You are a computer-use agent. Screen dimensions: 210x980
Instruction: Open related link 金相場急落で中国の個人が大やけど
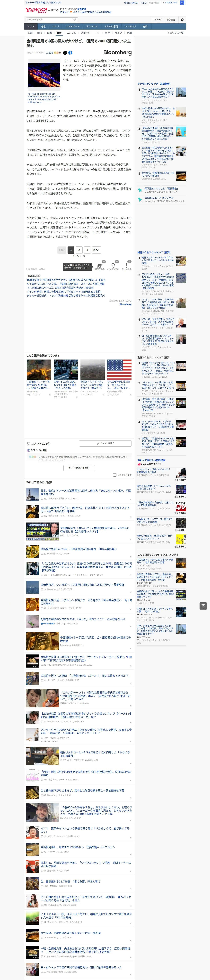point(66,280)
